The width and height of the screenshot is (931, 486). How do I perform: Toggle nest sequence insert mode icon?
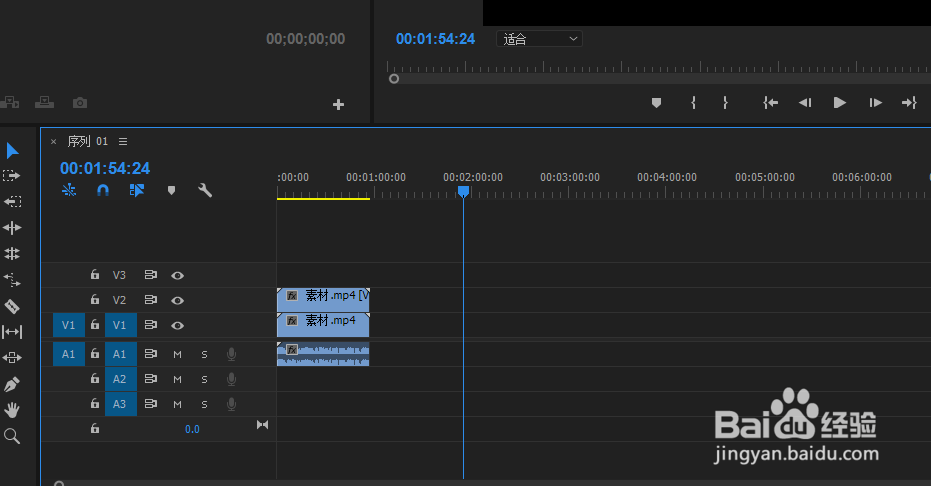(x=69, y=190)
